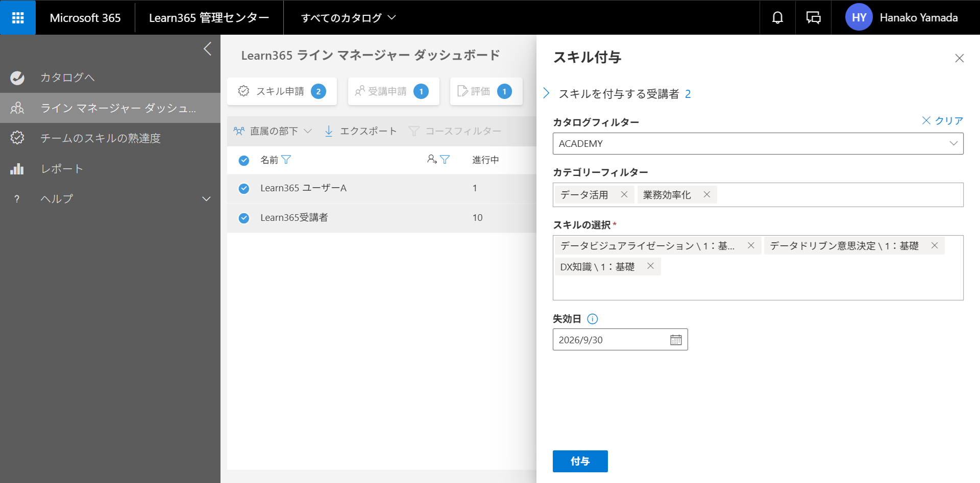Click Learn365 ユーザーA name
The width and height of the screenshot is (980, 483).
(x=303, y=188)
